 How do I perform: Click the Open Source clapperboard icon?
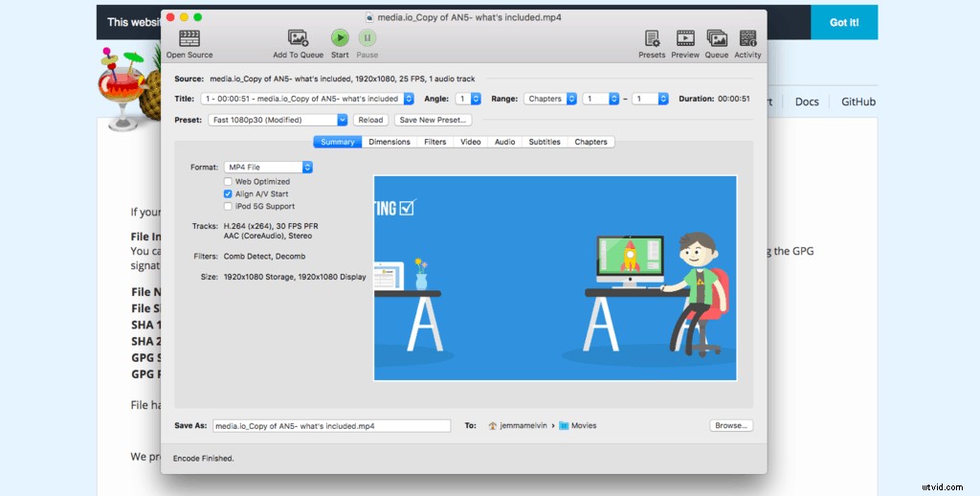point(189,38)
